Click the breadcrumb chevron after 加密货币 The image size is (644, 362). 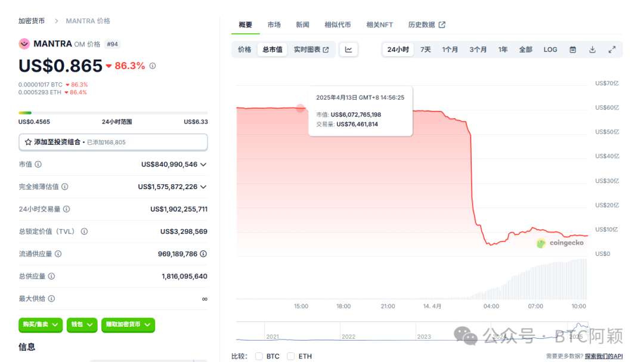point(56,21)
